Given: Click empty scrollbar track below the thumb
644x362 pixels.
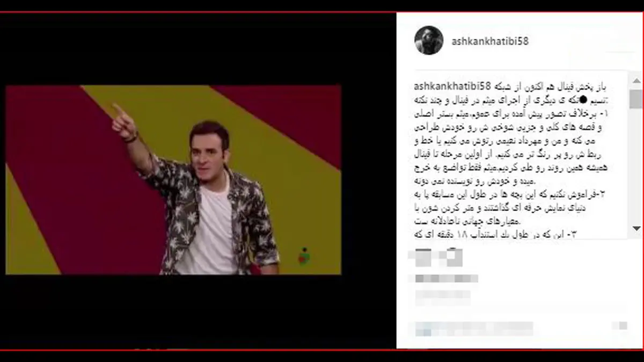Looking at the screenshot, I should pyautogui.click(x=636, y=165).
